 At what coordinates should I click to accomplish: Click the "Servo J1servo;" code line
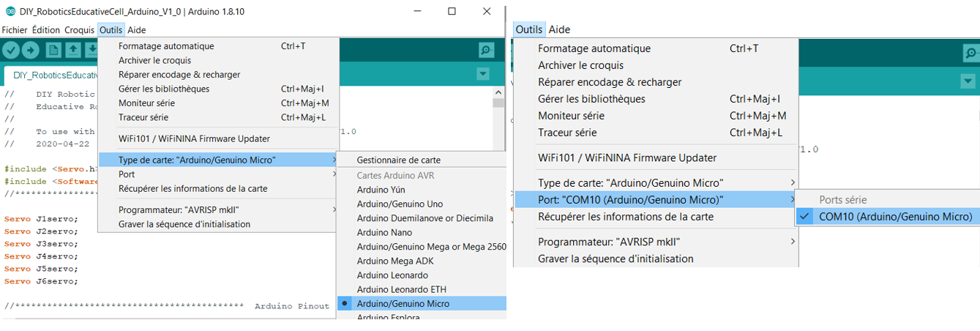point(41,219)
